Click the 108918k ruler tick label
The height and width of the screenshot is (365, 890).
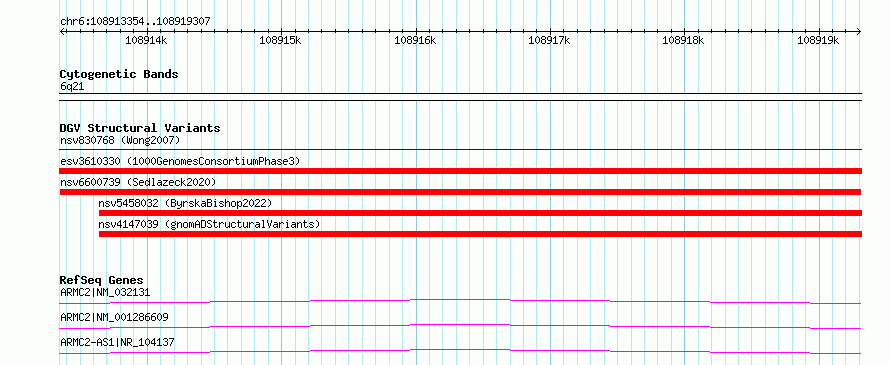tap(684, 40)
